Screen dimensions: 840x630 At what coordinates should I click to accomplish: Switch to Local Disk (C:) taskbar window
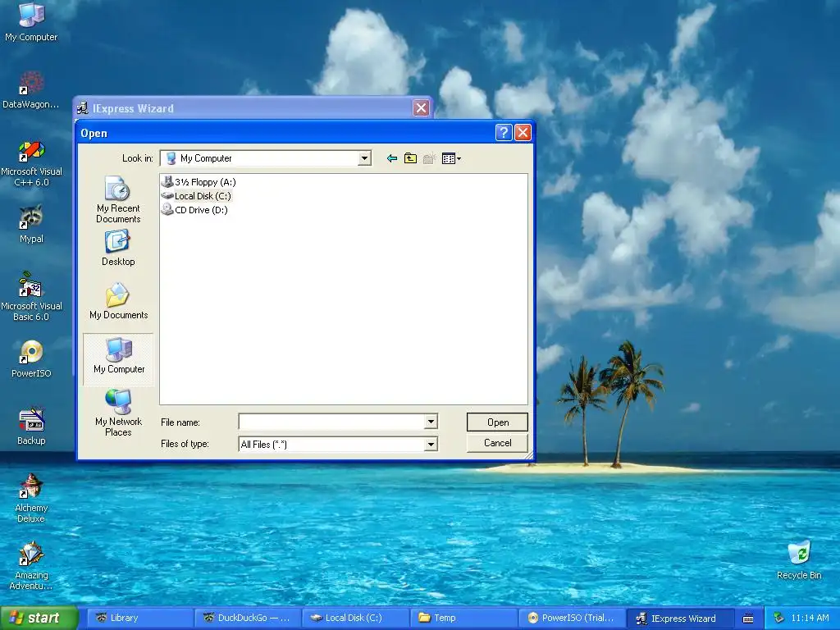click(356, 618)
